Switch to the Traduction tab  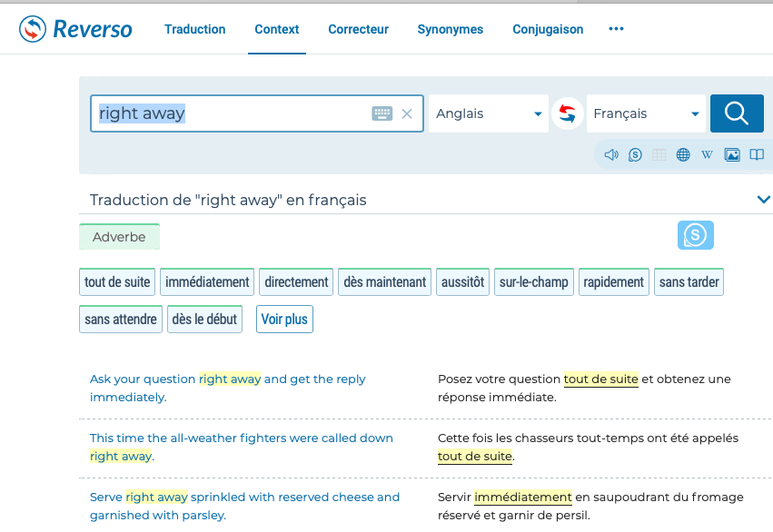click(x=194, y=29)
